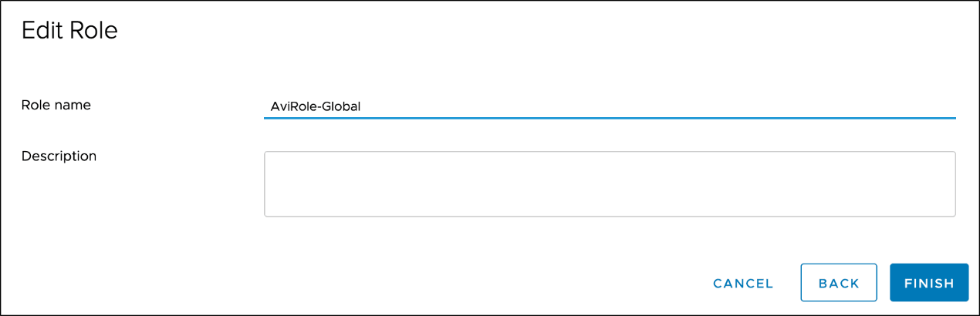Click the CANCEL text button
This screenshot has height=316, width=980.
pyautogui.click(x=743, y=283)
